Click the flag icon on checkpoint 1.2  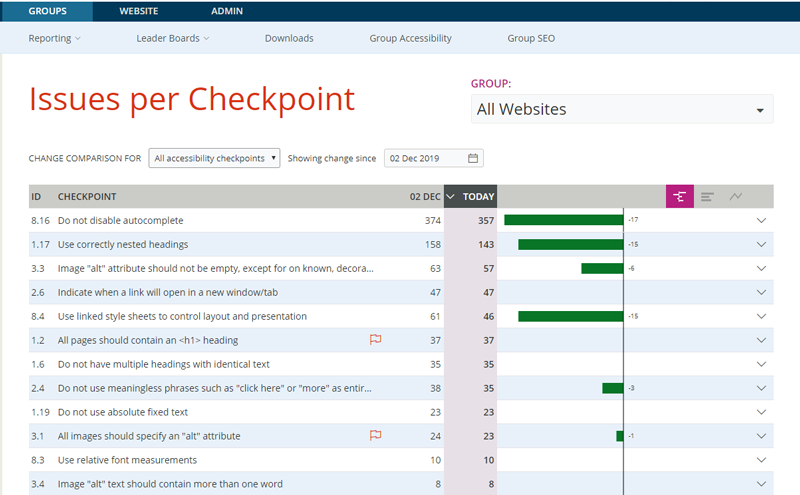376,340
